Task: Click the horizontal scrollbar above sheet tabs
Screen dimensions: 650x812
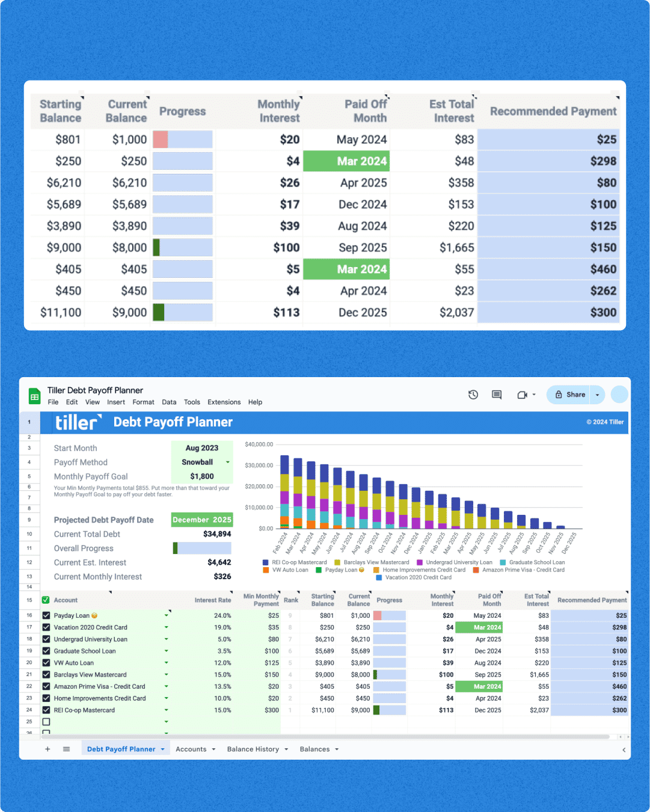Action: coord(325,737)
